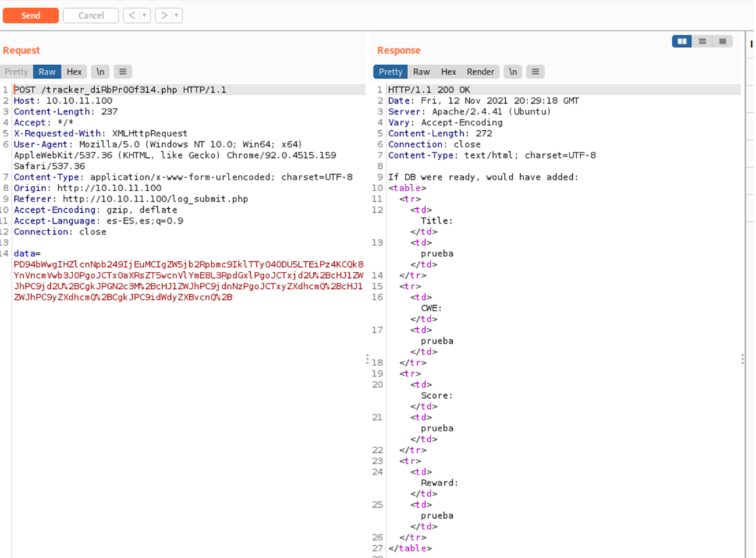Go forward to next request in history
Image resolution: width=756 pixels, height=558 pixels.
point(164,16)
